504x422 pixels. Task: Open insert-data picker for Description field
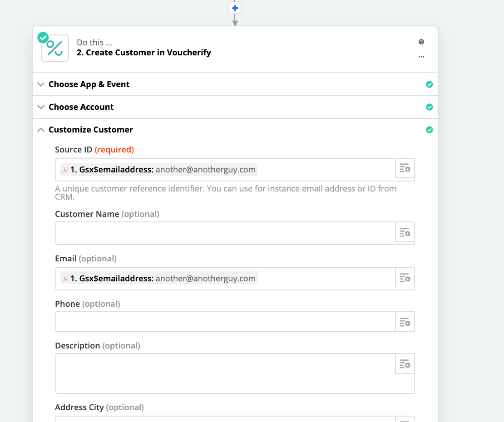point(405,364)
